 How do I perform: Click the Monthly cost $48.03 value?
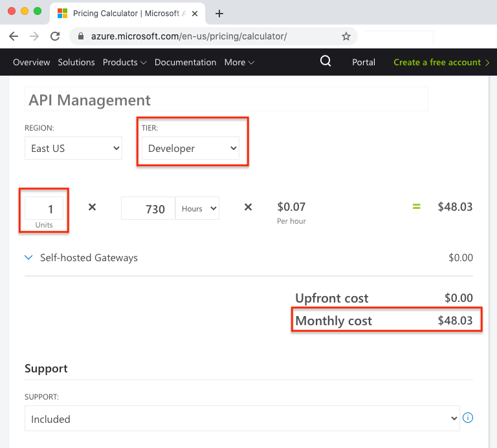tap(455, 321)
